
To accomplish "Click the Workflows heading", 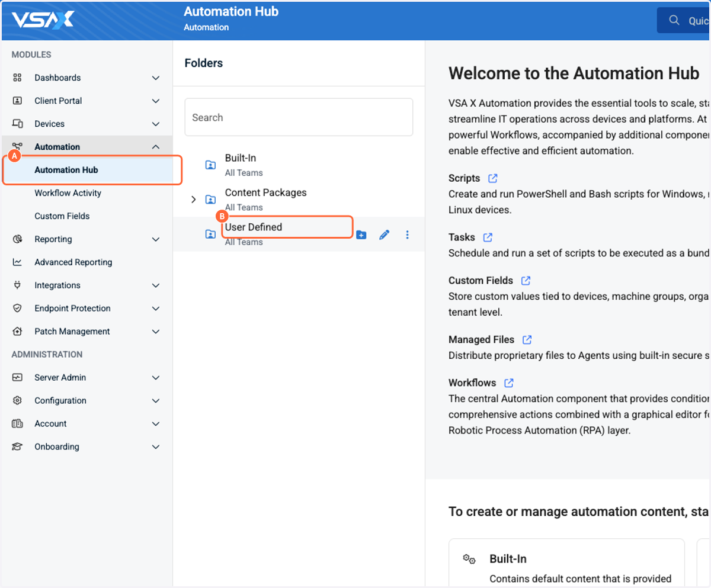I will click(x=472, y=383).
